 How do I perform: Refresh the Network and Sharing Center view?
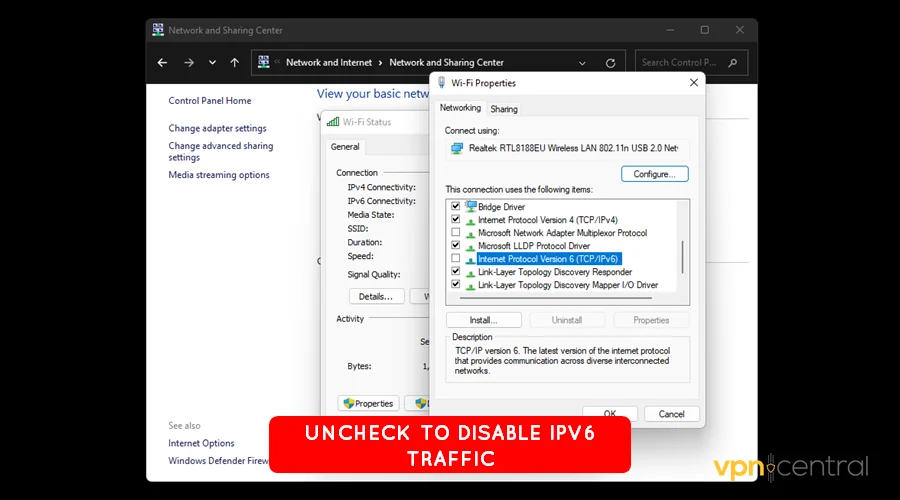(x=611, y=63)
